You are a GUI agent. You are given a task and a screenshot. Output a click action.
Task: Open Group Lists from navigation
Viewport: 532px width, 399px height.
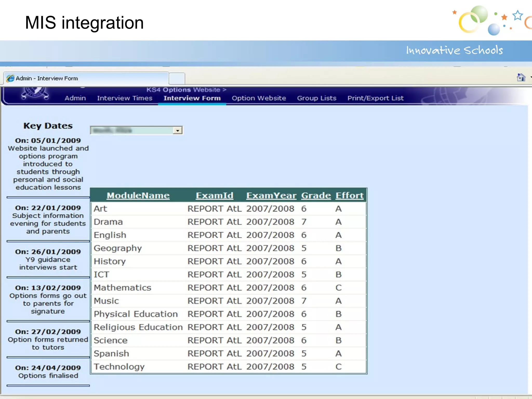tap(317, 98)
